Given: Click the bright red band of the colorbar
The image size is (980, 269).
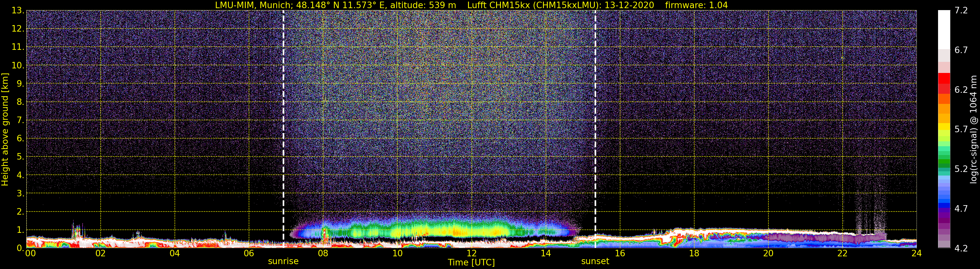Looking at the screenshot, I should 944,78.
